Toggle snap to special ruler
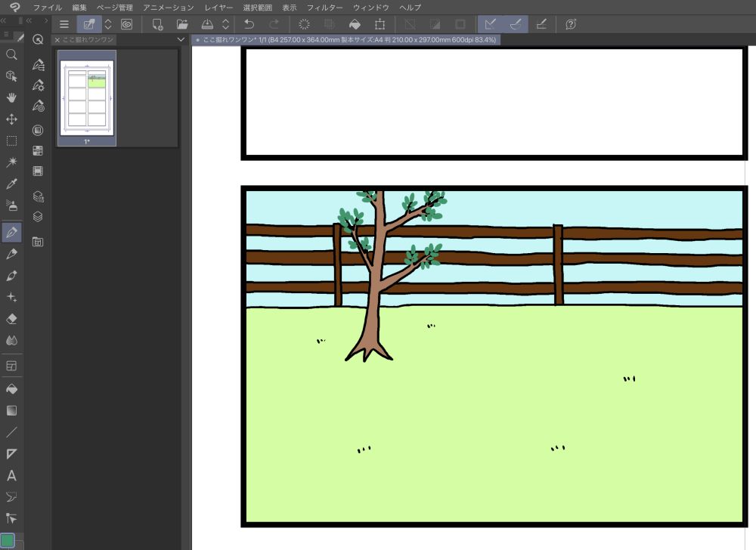Screen dimensions: 756x550 point(516,24)
